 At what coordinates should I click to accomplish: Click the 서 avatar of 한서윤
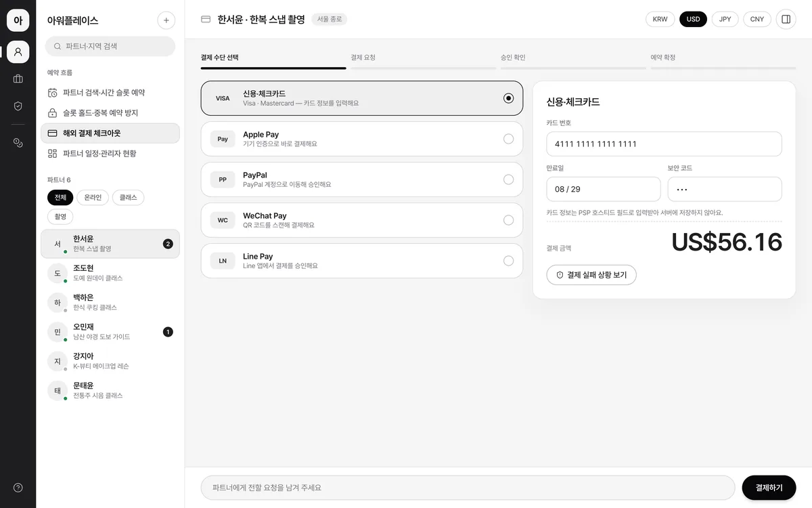[x=58, y=244]
